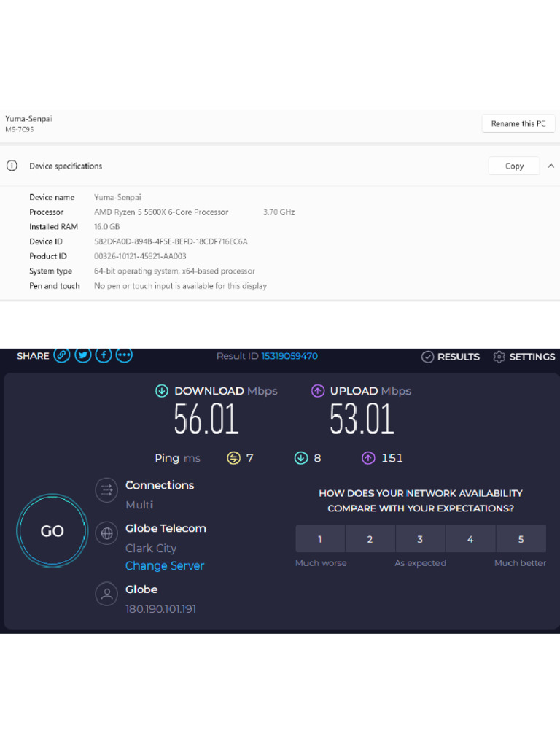Start the speed test with GO
560x747 pixels.
pyautogui.click(x=52, y=531)
